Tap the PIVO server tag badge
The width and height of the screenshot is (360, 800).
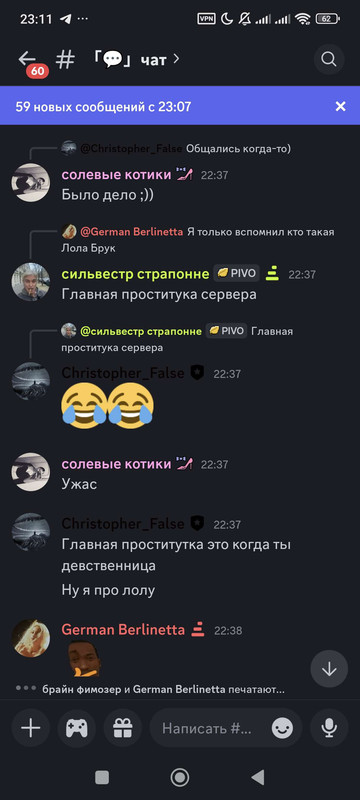point(236,274)
